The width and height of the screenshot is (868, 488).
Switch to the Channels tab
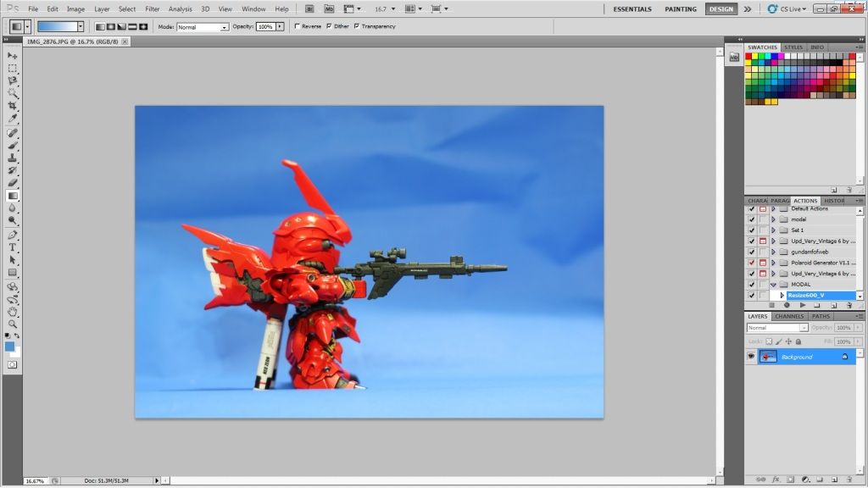tap(789, 317)
